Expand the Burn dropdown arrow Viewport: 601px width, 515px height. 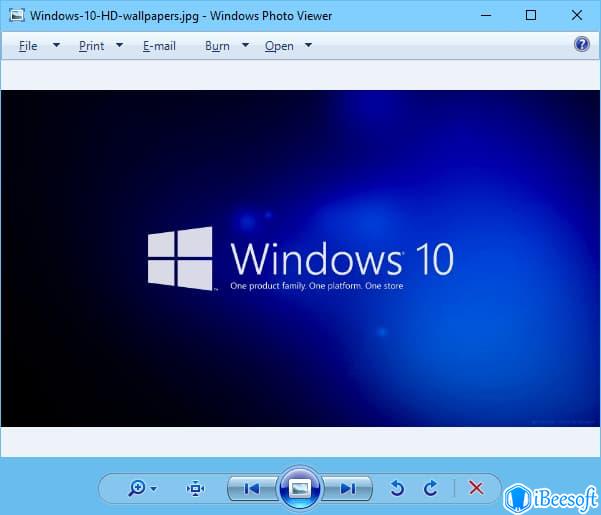[245, 45]
